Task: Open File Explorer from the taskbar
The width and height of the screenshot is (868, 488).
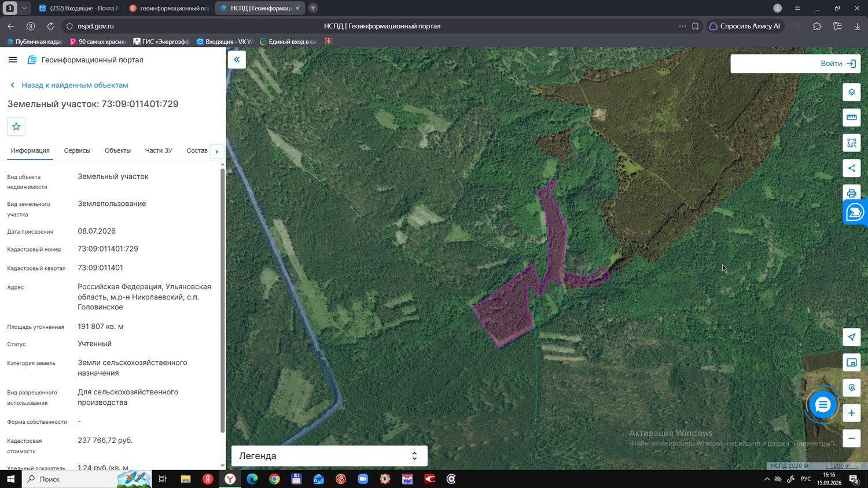Action: coord(186,479)
